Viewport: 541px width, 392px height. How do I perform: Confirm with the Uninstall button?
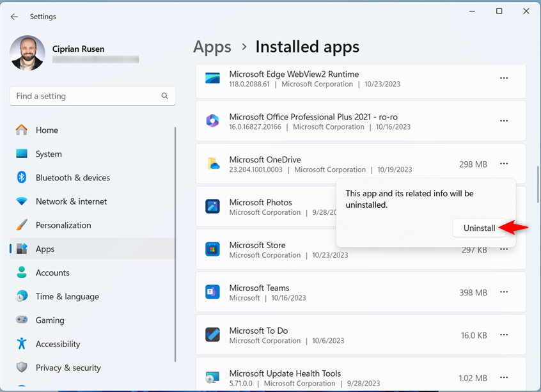pos(479,228)
